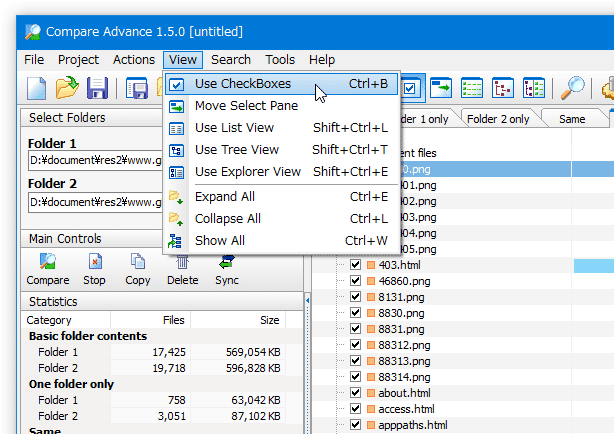Click the magnifier Search toolbar icon
The height and width of the screenshot is (434, 614).
[572, 88]
